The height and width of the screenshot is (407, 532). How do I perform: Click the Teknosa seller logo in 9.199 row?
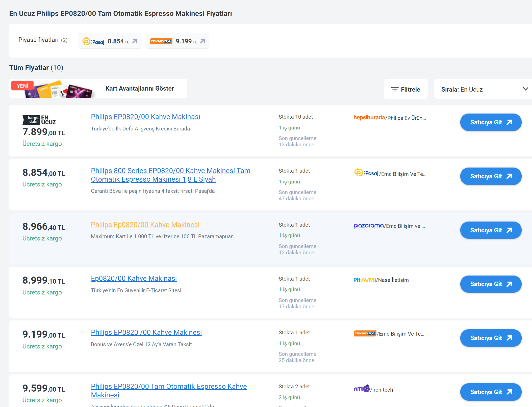[x=365, y=334]
